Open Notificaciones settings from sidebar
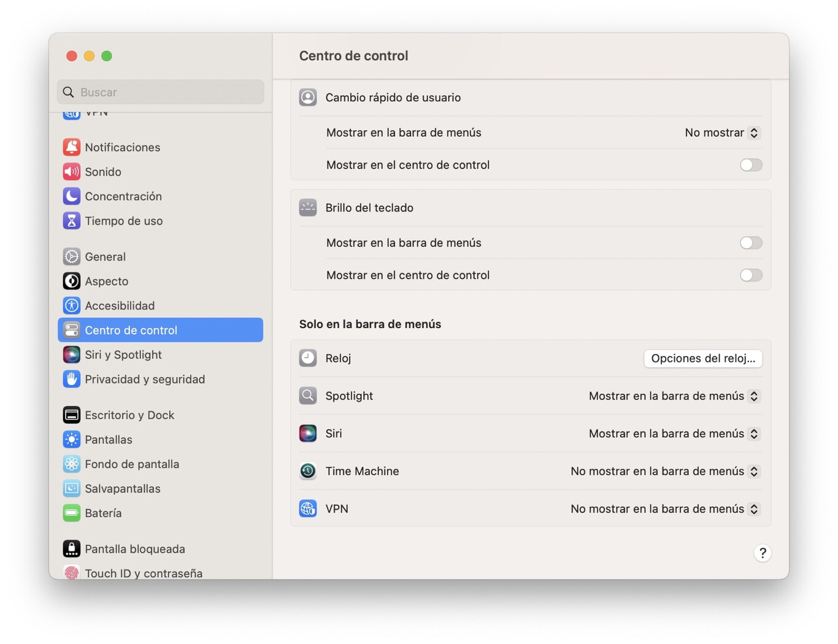Screen dimensions: 838x644 point(122,147)
